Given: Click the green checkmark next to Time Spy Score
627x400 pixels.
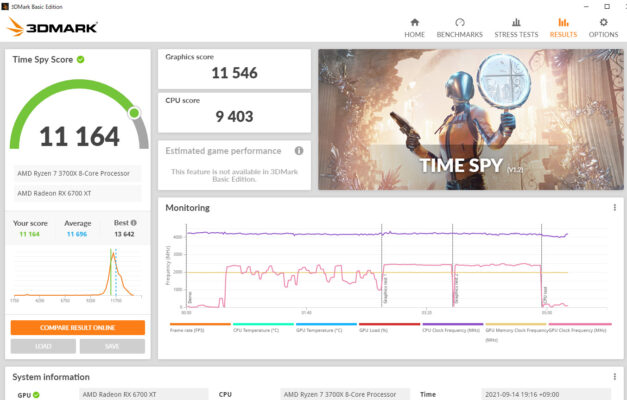Looking at the screenshot, I should tap(80, 60).
